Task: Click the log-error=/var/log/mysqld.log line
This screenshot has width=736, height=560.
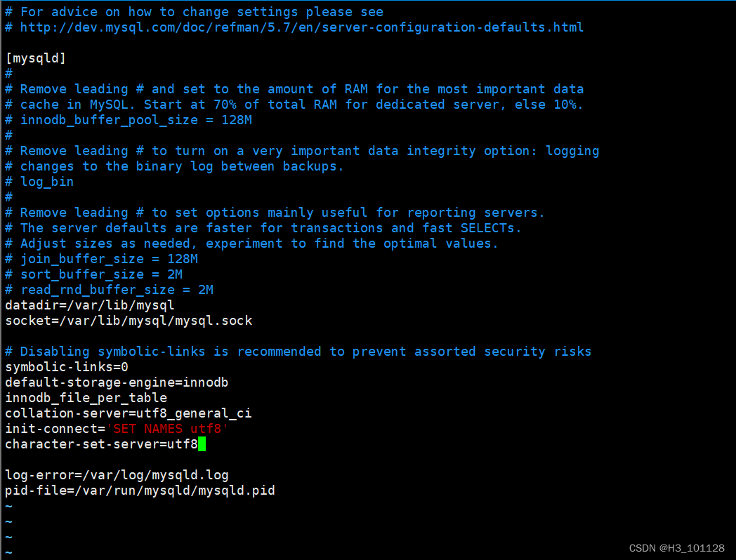Action: (117, 475)
